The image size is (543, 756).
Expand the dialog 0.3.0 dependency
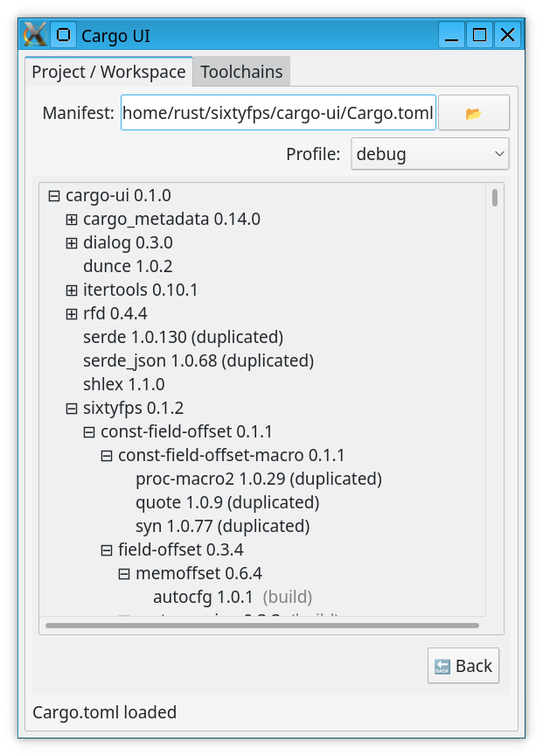pyautogui.click(x=72, y=242)
